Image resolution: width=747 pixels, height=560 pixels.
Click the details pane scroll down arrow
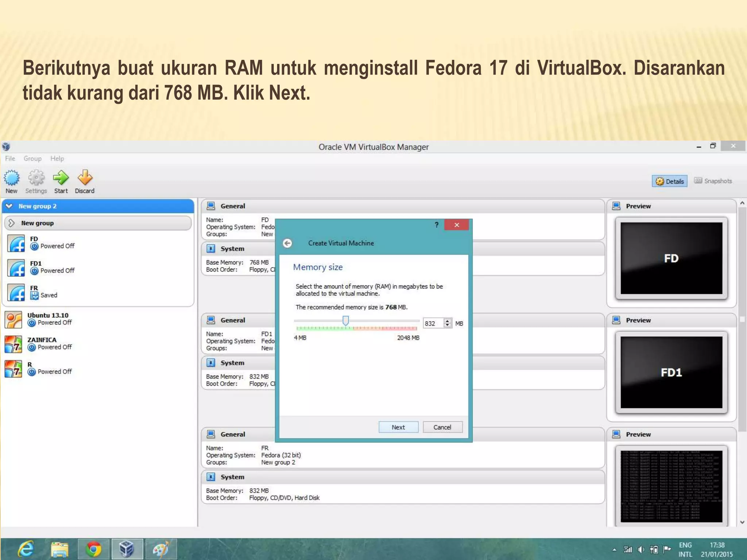(x=742, y=522)
